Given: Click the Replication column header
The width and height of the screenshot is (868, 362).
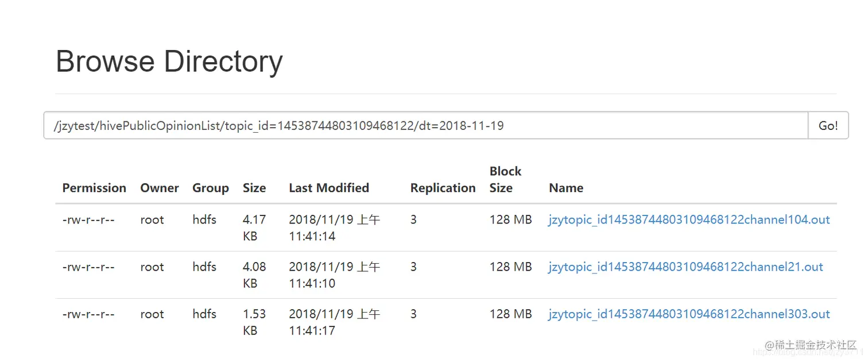Looking at the screenshot, I should point(443,188).
